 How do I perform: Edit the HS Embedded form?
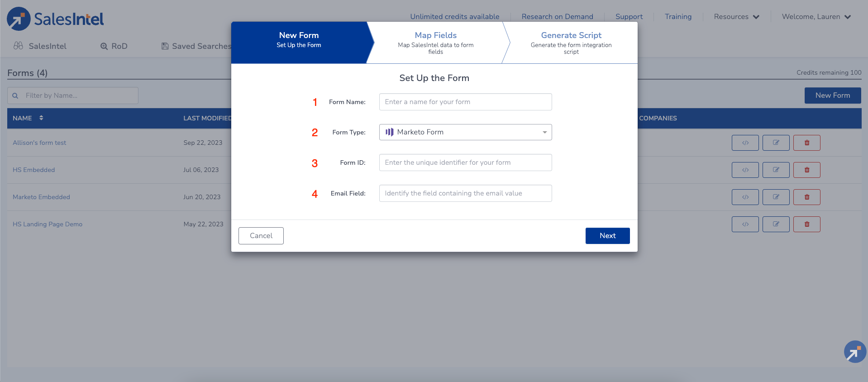pos(776,170)
